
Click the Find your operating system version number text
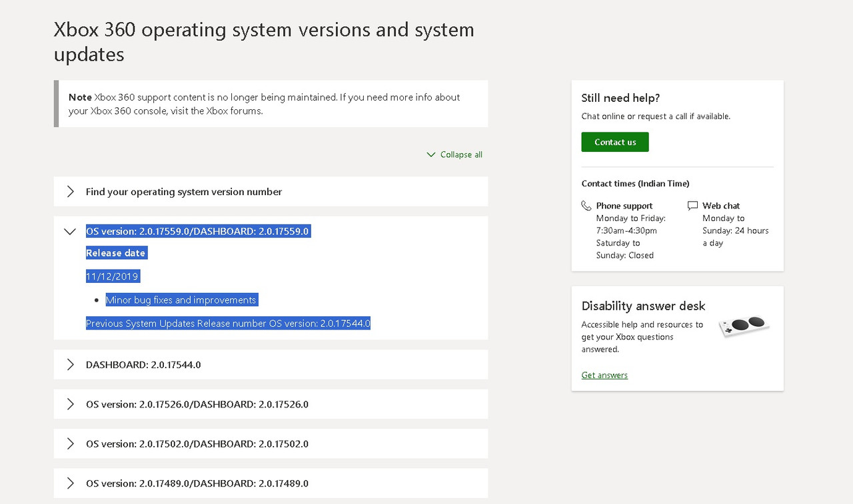[184, 192]
